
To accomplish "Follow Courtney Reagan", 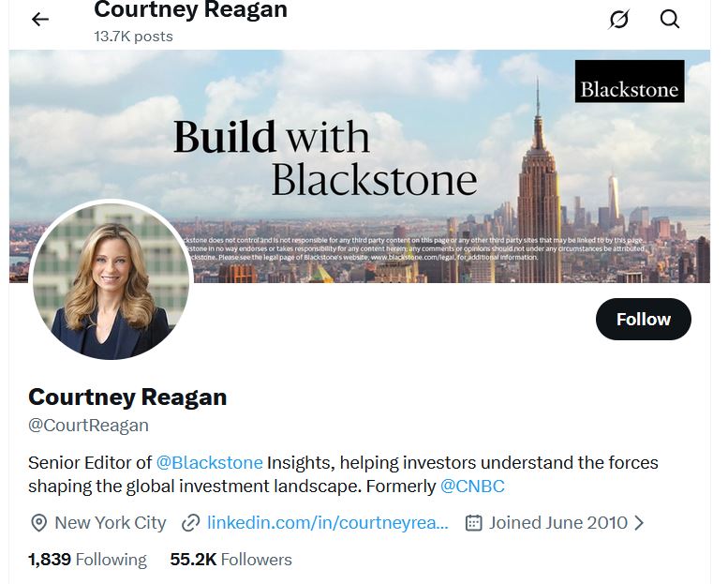I will coord(643,319).
